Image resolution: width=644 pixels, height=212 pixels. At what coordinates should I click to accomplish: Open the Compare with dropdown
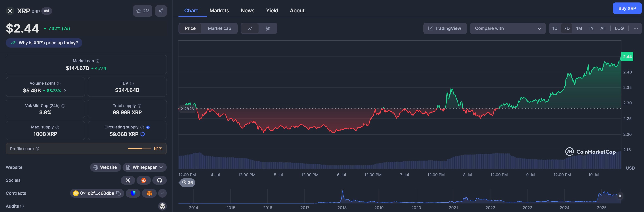(508, 29)
